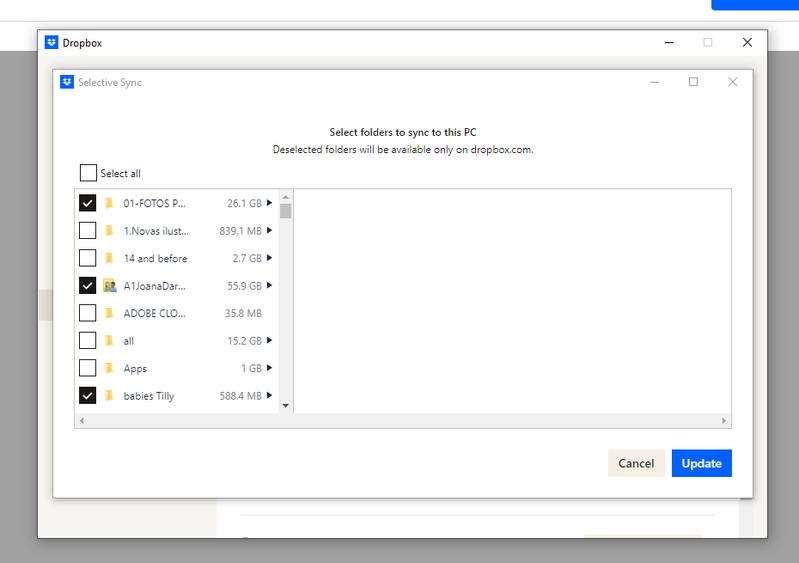The image size is (799, 563).
Task: Select the 01-FOTOS P... folder name
Action: (154, 203)
